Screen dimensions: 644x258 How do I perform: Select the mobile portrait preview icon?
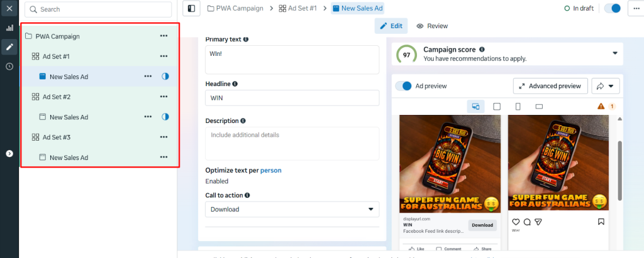[518, 107]
